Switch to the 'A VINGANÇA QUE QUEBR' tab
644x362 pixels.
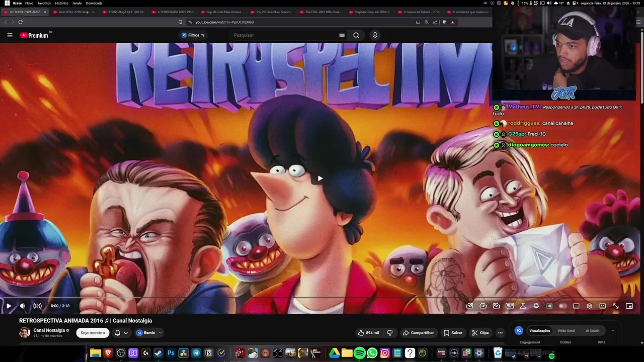tap(123, 12)
